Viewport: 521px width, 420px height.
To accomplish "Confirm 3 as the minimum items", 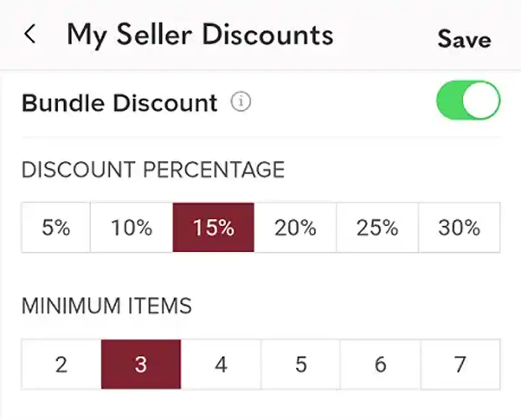I will click(141, 364).
